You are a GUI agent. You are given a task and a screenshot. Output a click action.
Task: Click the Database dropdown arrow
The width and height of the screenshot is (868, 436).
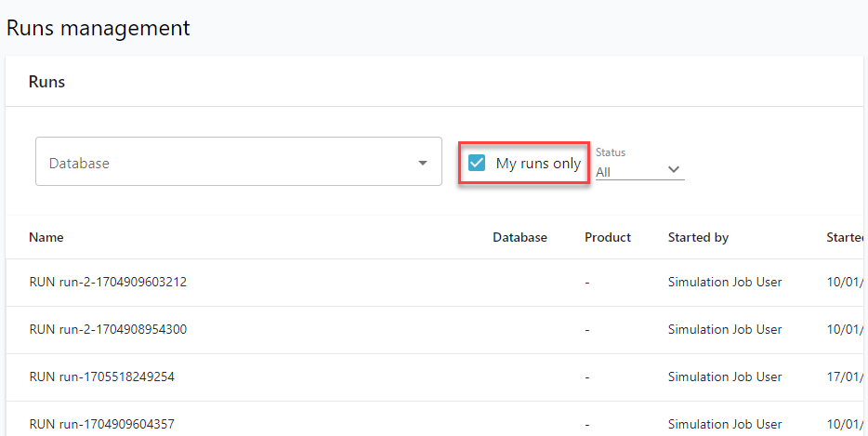(423, 164)
